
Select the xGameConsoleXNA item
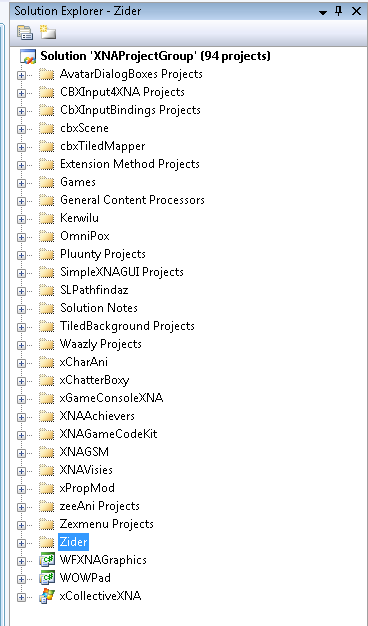pyautogui.click(x=111, y=398)
